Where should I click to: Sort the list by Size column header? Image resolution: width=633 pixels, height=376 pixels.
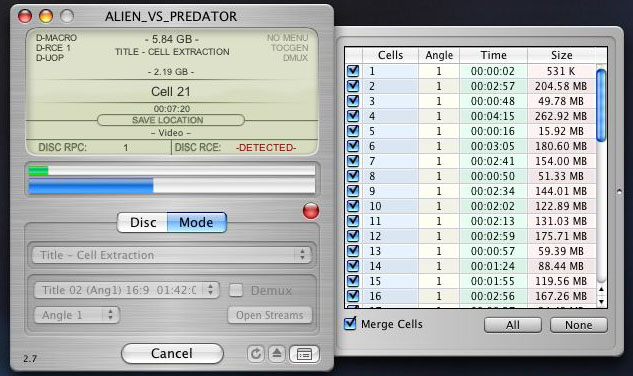pyautogui.click(x=561, y=55)
